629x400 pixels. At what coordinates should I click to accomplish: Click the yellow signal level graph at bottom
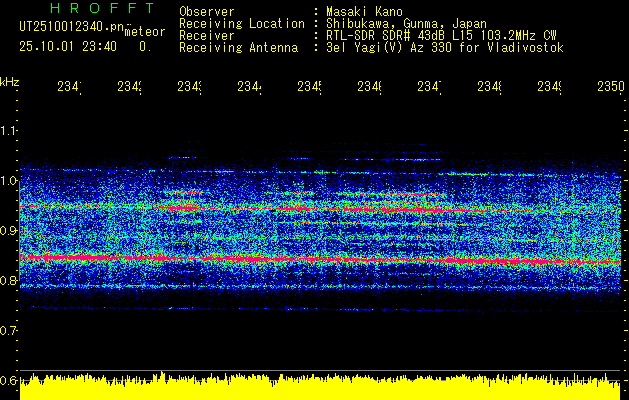click(320, 387)
